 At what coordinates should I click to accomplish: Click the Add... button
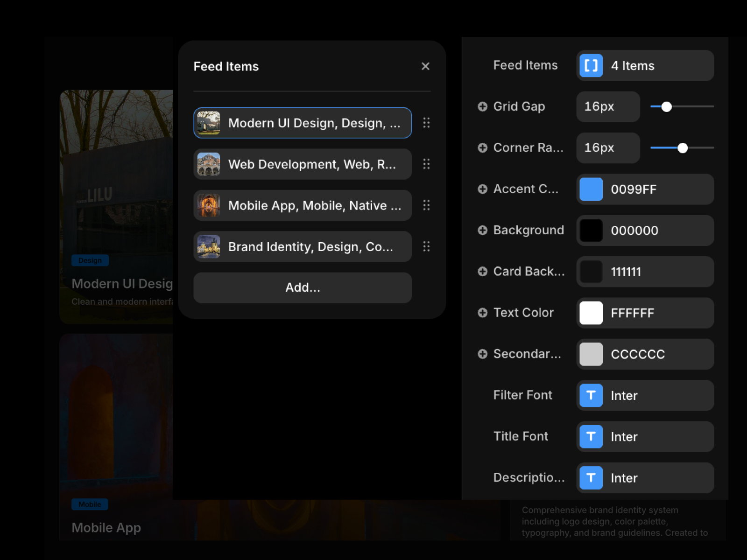pos(303,287)
